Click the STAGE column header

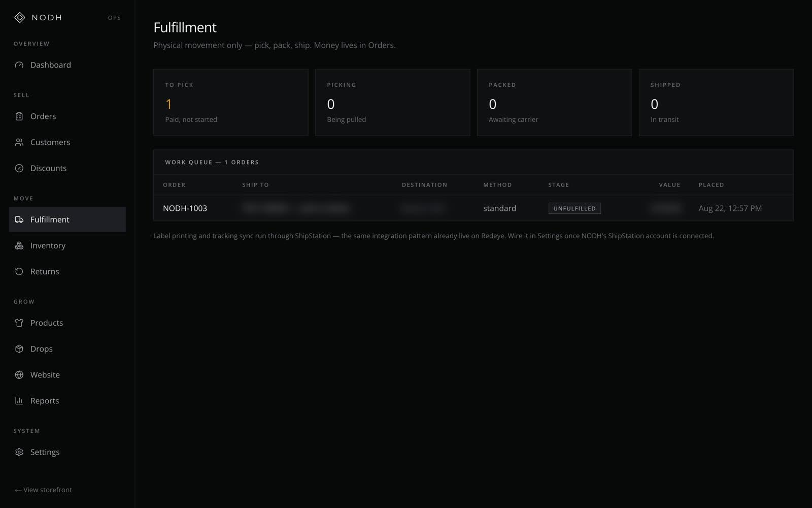(559, 185)
